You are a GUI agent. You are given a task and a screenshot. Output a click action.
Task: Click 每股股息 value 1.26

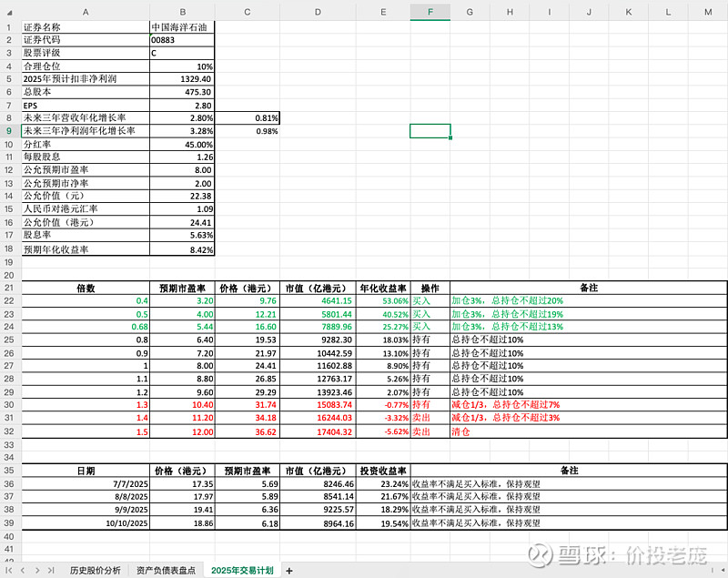183,157
